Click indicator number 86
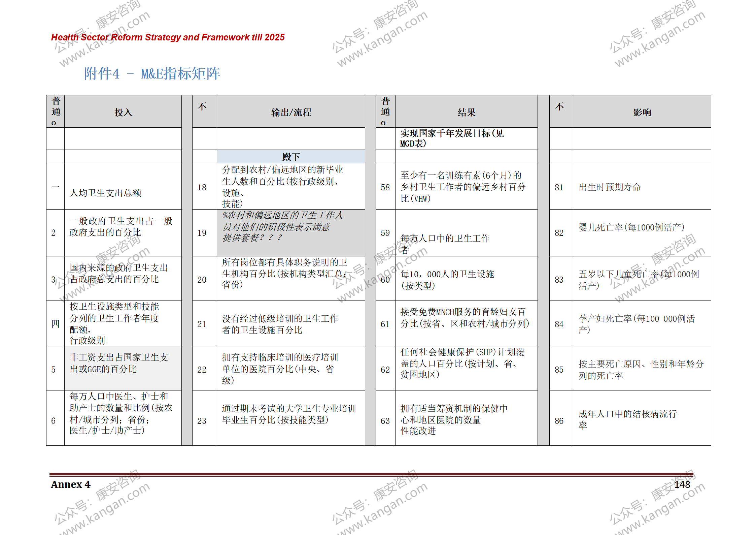Viewport: 756px width, 535px height. [559, 421]
